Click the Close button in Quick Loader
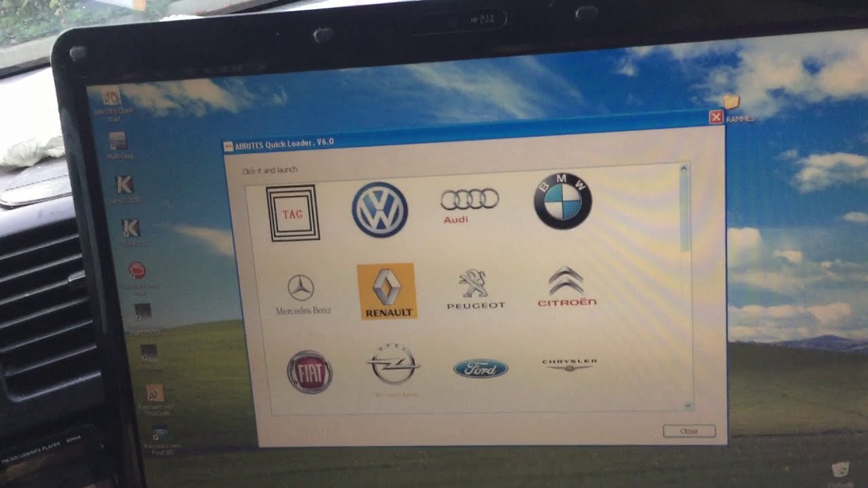This screenshot has width=868, height=488. [x=689, y=431]
